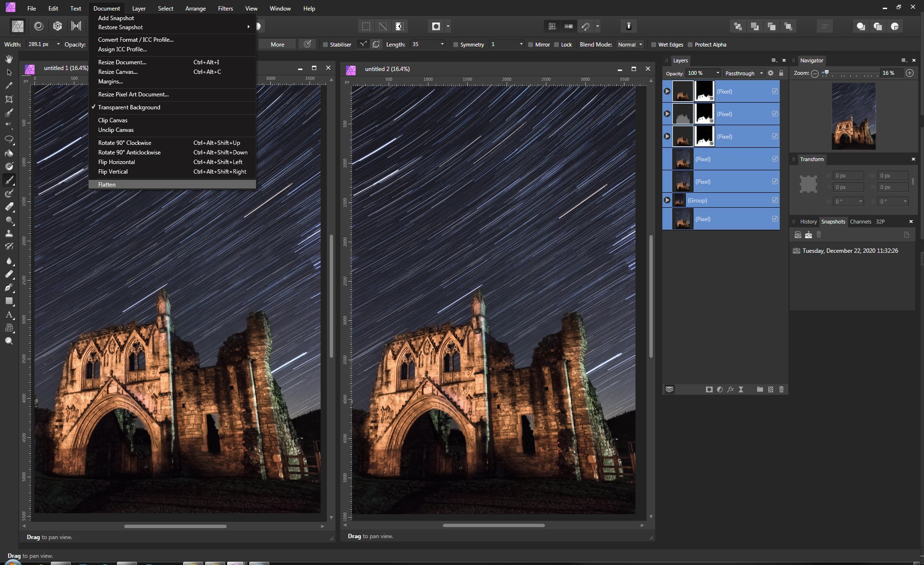This screenshot has width=924, height=565.
Task: Create a new adjustment layer
Action: pyautogui.click(x=720, y=389)
